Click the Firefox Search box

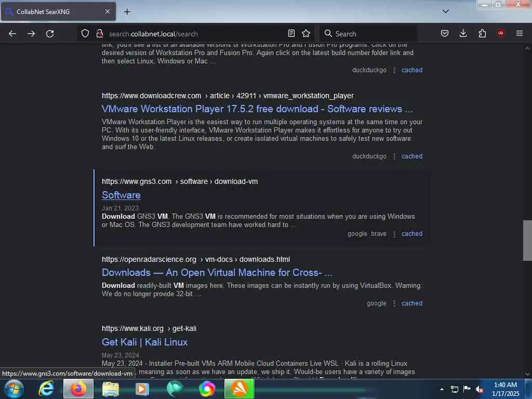pyautogui.click(x=368, y=34)
